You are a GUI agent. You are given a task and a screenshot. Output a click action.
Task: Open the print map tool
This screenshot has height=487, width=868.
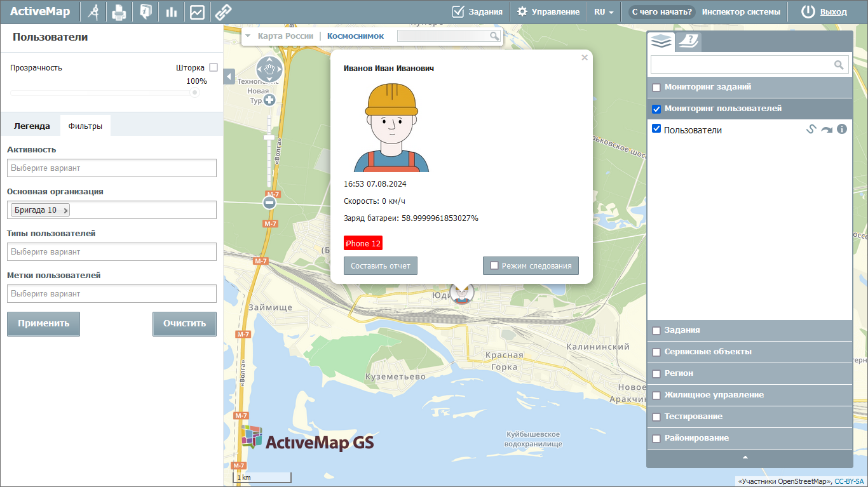click(119, 11)
